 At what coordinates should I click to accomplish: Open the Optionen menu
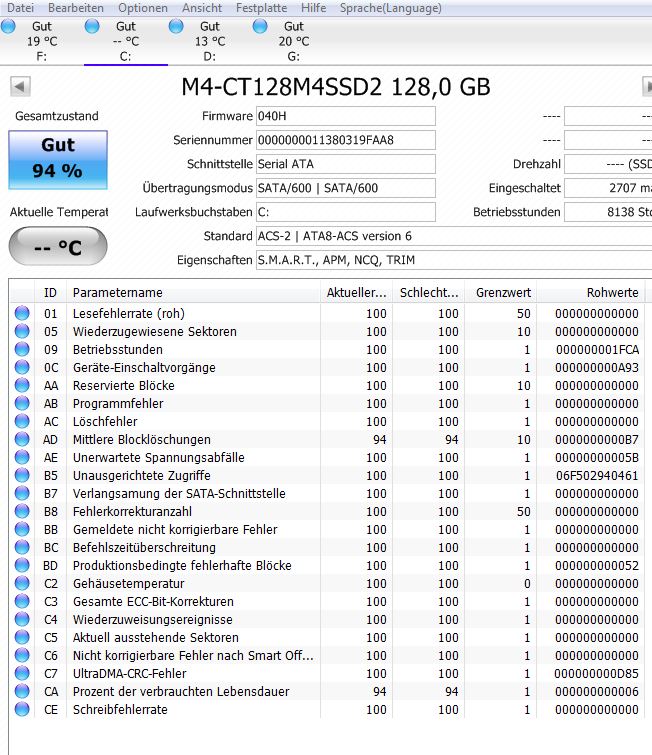[143, 8]
